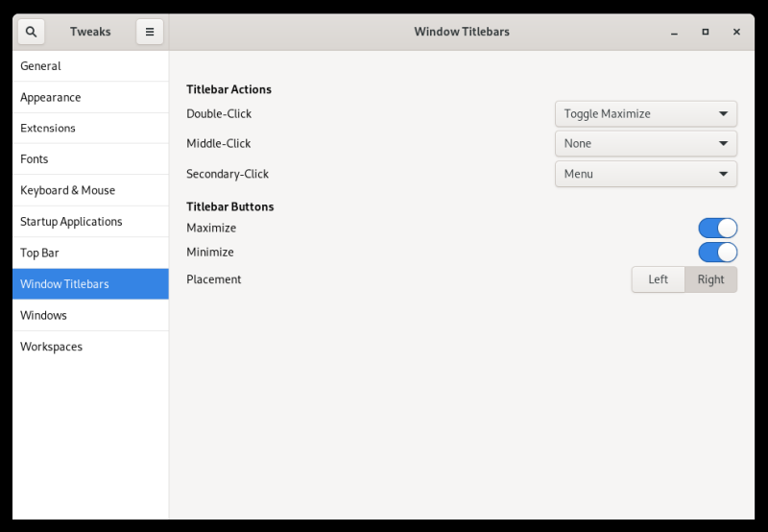Toggle the Maximize titlebar button switch

tap(717, 228)
